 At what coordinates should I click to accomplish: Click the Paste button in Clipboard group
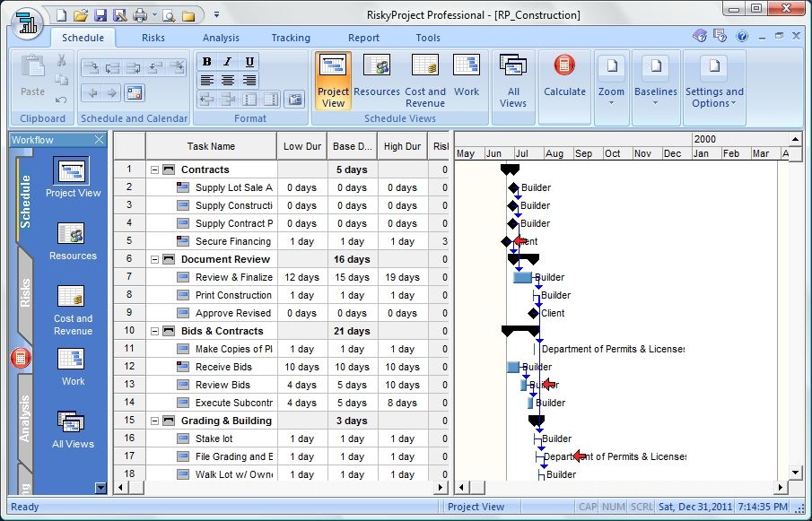(32, 75)
